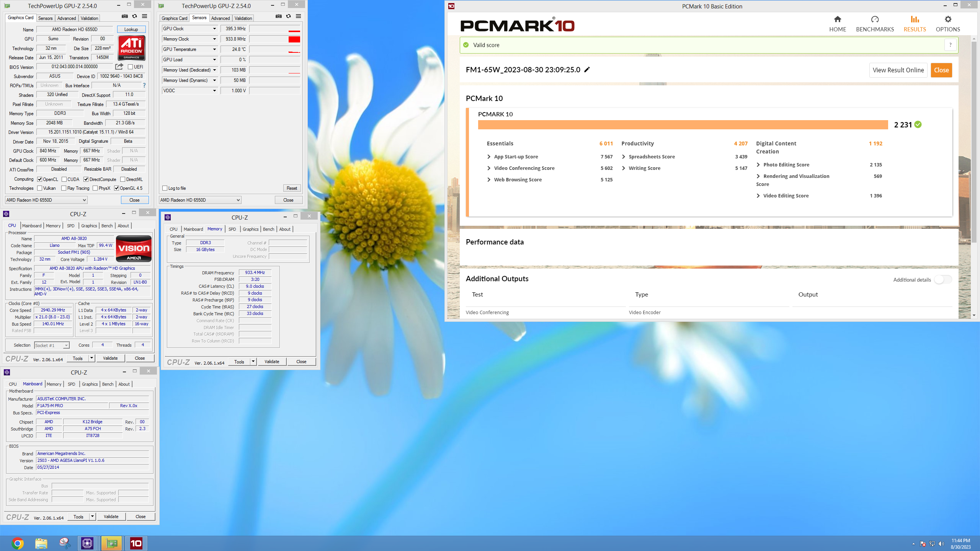980x551 pixels.
Task: Click Validate in CPU-Z Mainboard window
Action: pyautogui.click(x=111, y=517)
